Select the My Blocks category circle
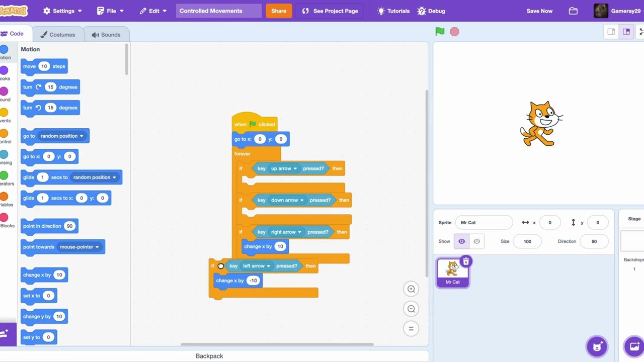644x362 pixels. click(x=4, y=217)
